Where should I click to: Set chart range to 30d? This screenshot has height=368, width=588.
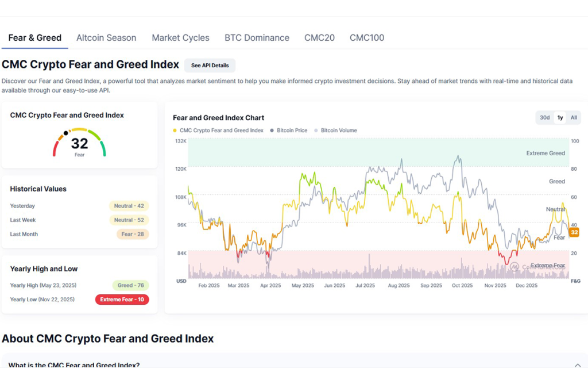point(544,117)
